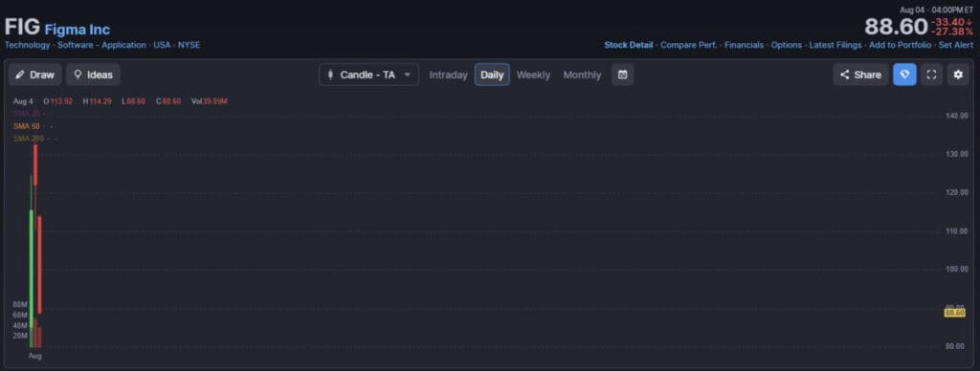The width and height of the screenshot is (980, 371).
Task: Open the Technology sector link
Action: click(x=27, y=45)
